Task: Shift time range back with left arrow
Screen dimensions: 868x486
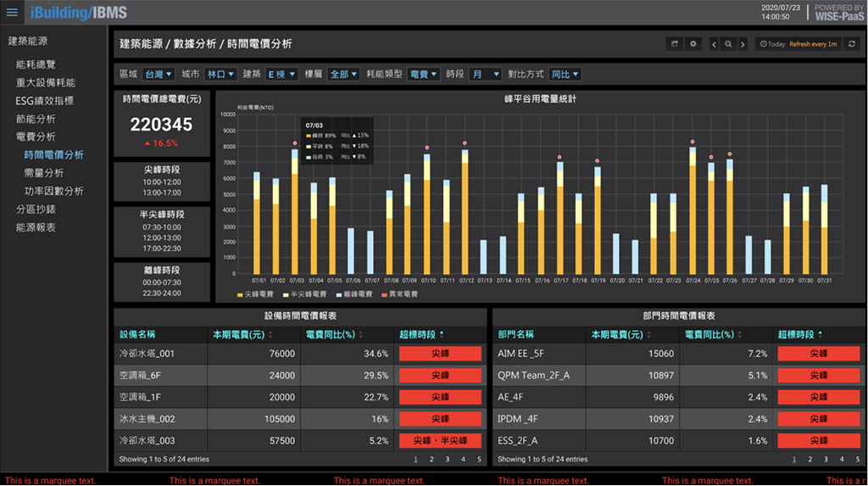Action: tap(715, 44)
